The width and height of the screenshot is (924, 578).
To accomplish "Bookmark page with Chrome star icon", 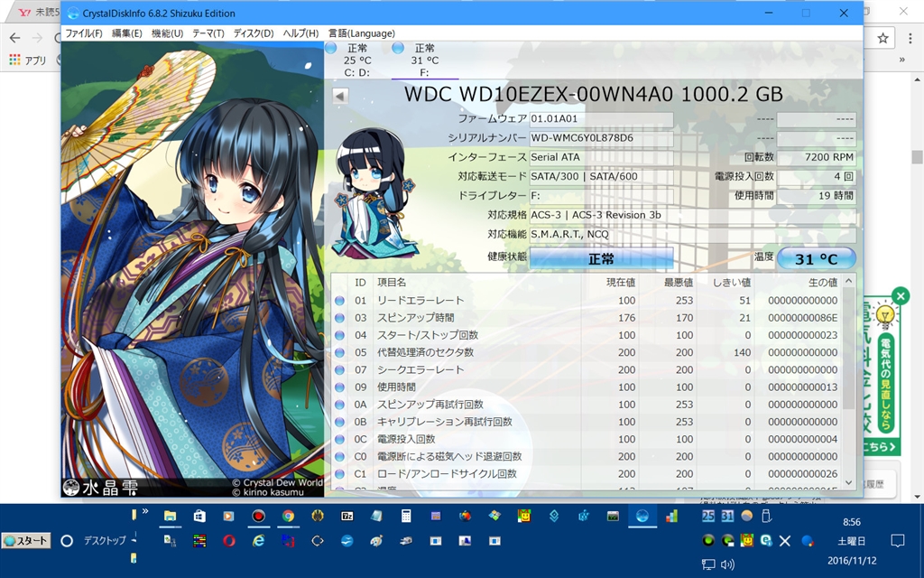I will (882, 38).
